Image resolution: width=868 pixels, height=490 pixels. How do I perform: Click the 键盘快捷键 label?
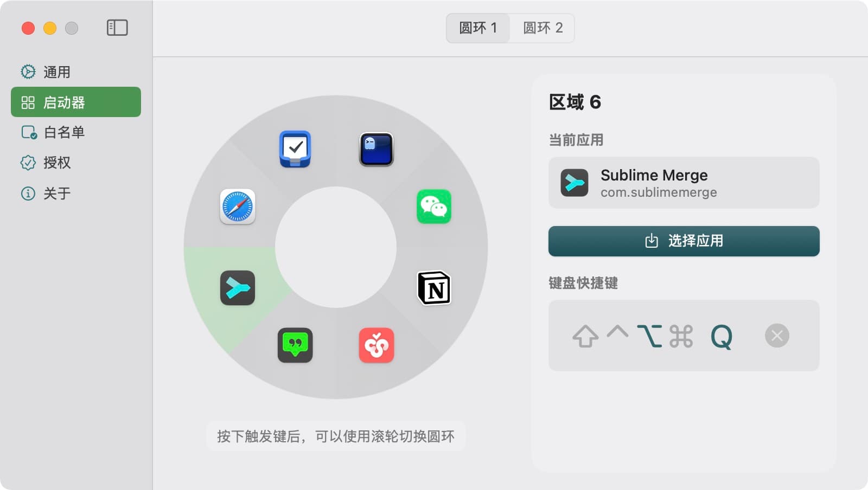[x=583, y=283]
